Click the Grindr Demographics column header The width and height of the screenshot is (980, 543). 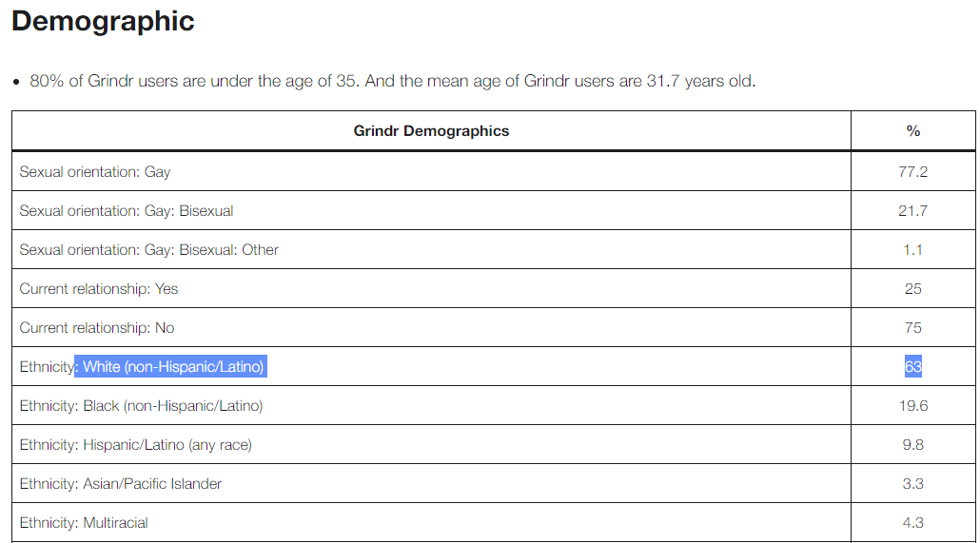coord(431,131)
